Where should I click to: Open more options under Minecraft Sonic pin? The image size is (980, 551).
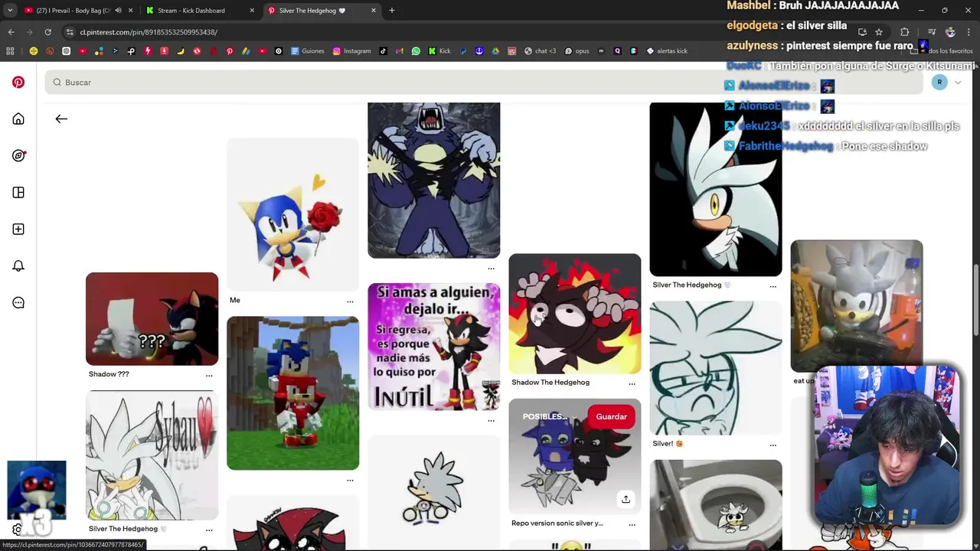(350, 480)
